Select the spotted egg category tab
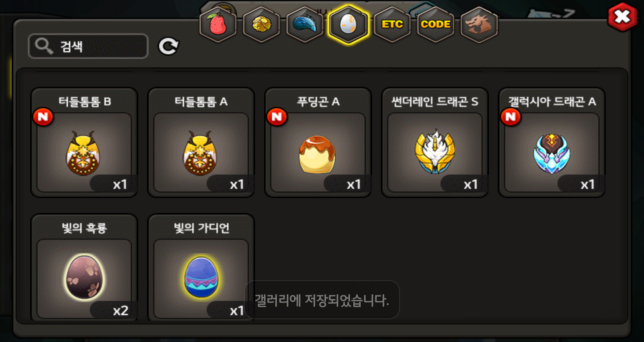Screen dimensions: 644x342 348,24
